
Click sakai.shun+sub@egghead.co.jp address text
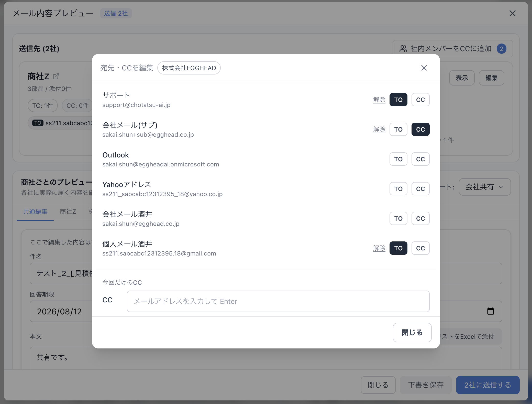point(148,135)
